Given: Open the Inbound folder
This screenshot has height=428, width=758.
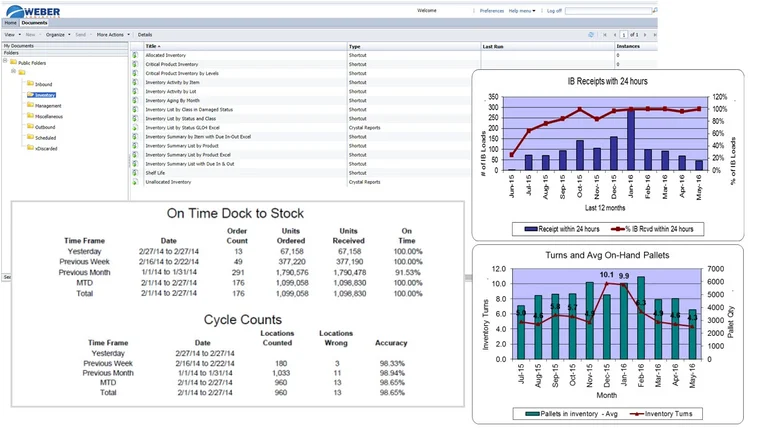Looking at the screenshot, I should [x=44, y=84].
